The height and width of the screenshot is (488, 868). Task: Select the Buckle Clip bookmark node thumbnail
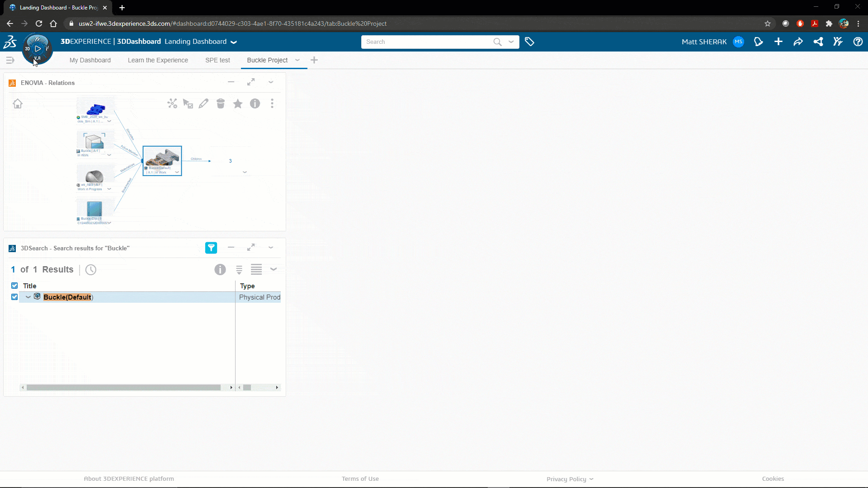94,209
